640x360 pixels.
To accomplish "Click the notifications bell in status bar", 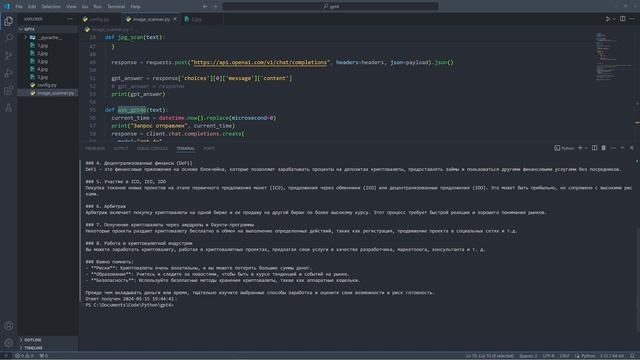I will 632,356.
